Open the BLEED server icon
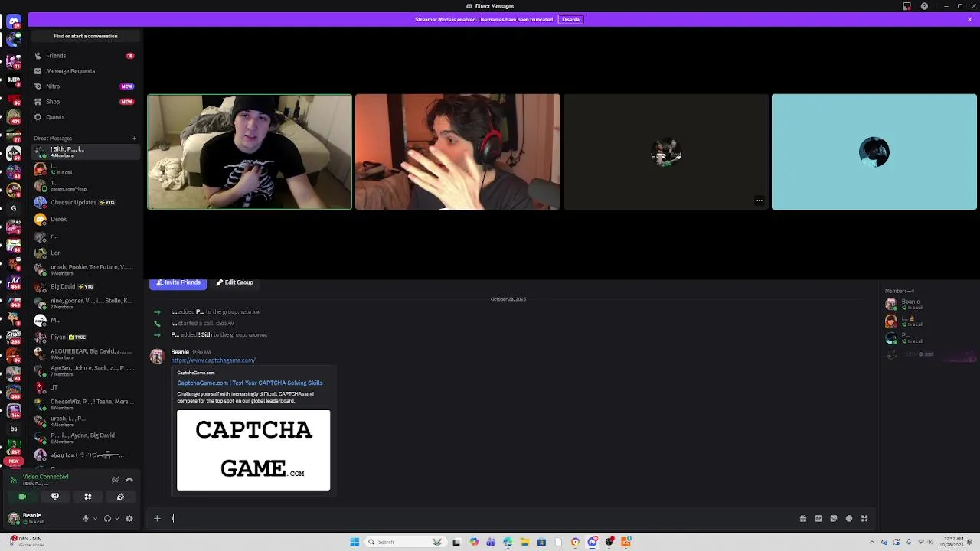This screenshot has height=551, width=980. point(13,79)
